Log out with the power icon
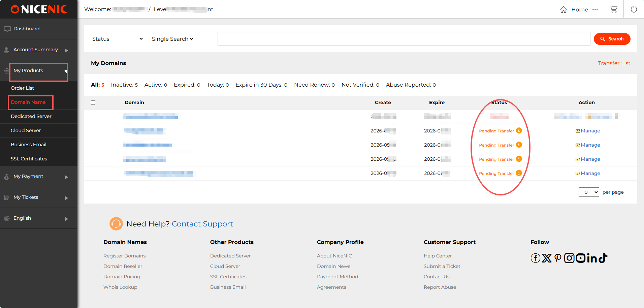This screenshot has height=308, width=644. pyautogui.click(x=634, y=9)
